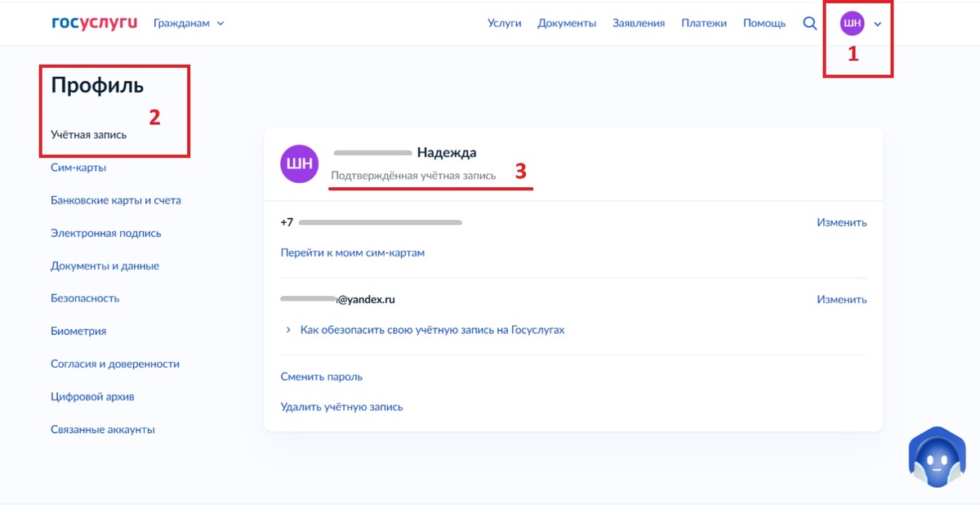980x505 pixels.
Task: Open Перейти к моим сим-картам
Action: (x=352, y=252)
